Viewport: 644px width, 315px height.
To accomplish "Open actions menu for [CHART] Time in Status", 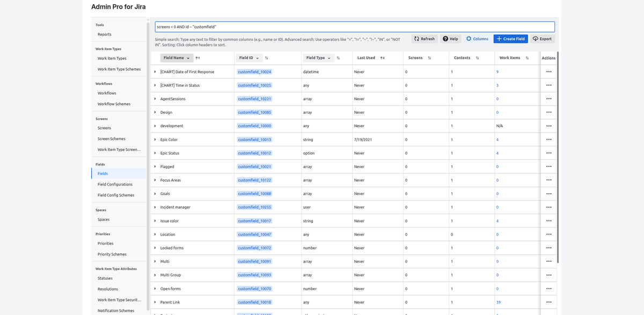I will (548, 85).
